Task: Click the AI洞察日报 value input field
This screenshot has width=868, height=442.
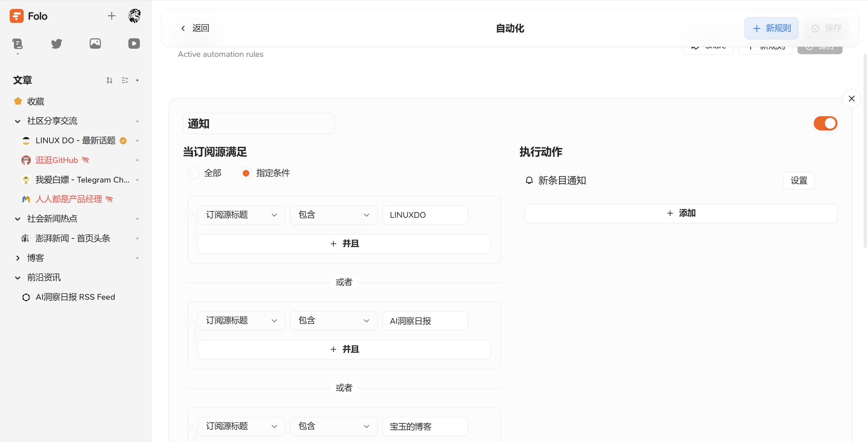Action: pyautogui.click(x=425, y=321)
